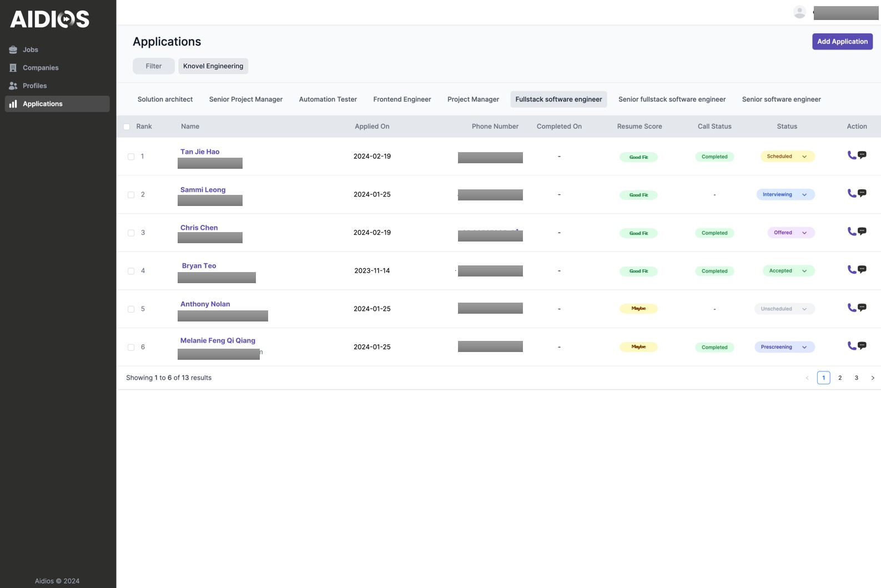Select Melanie Feng Qi Qiang row checkbox
This screenshot has height=588, width=881.
[131, 348]
